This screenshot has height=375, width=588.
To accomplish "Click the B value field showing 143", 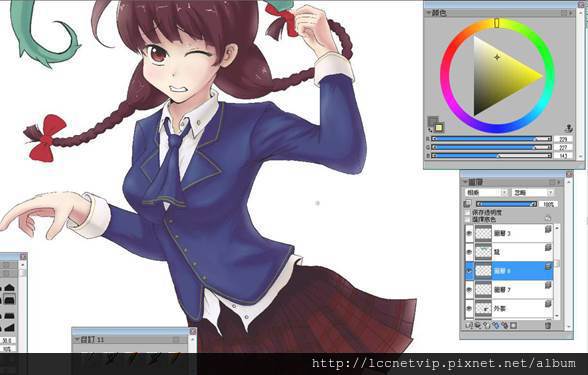I will click(x=563, y=156).
